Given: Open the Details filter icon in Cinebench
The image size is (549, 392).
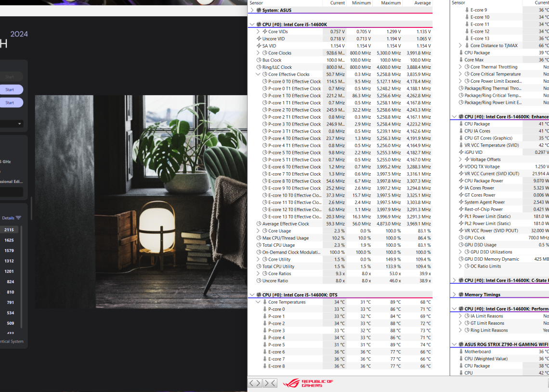Looking at the screenshot, I should pos(19,218).
